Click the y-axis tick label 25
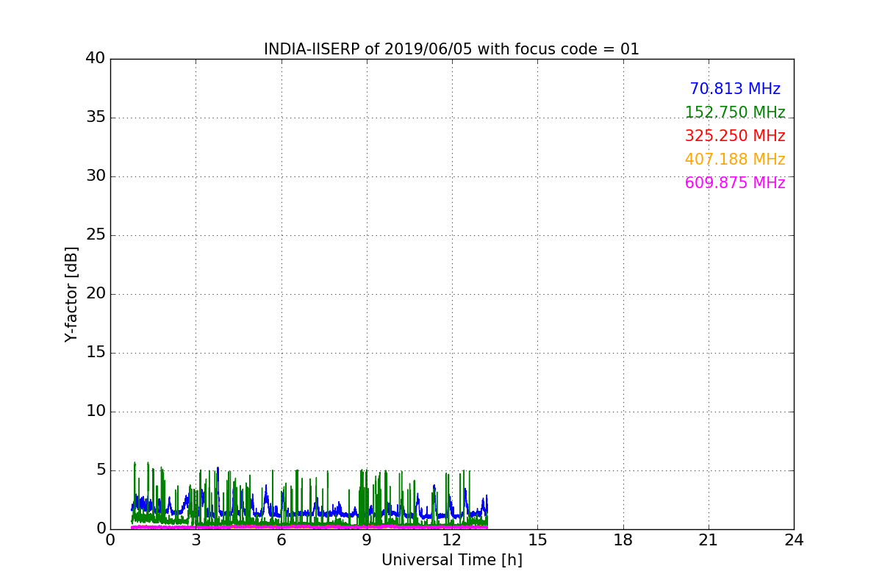Viewport: 882px width, 588px height. (96, 235)
